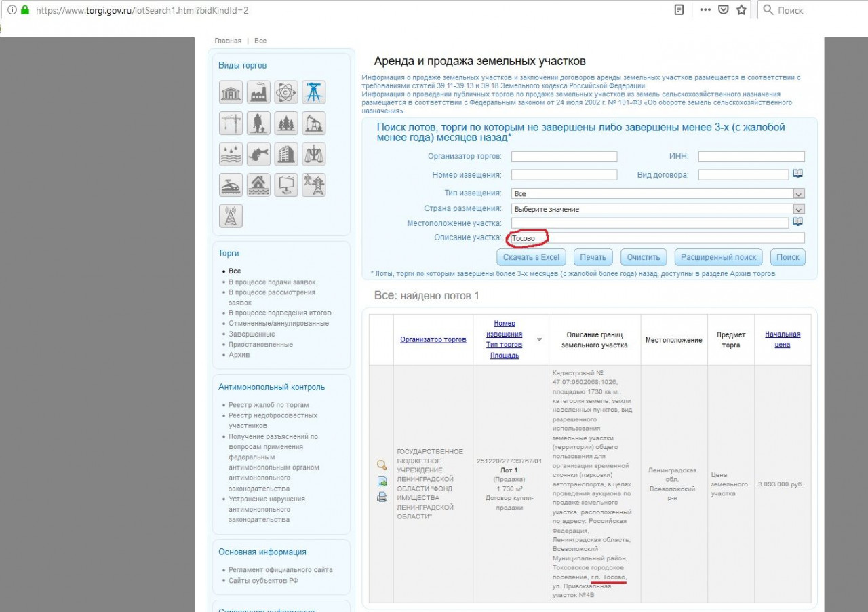The image size is (868, 612).
Task: Select the oil pump jack icon
Action: (314, 123)
